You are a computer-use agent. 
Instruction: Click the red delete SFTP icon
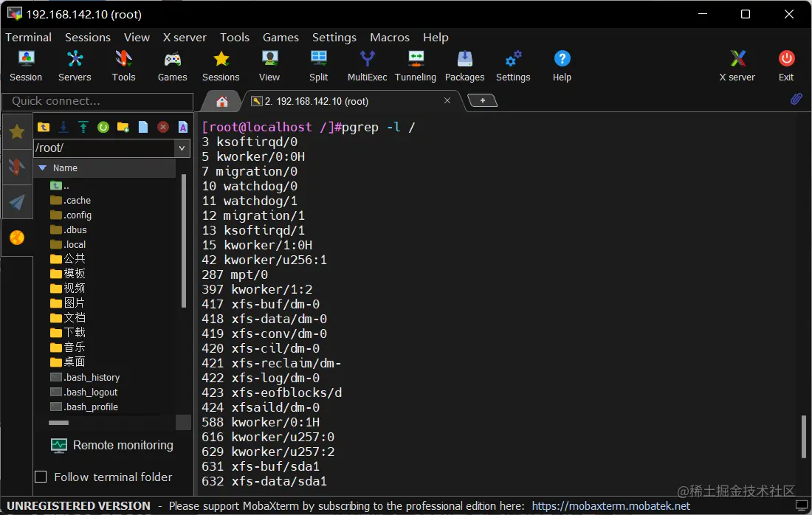click(163, 127)
